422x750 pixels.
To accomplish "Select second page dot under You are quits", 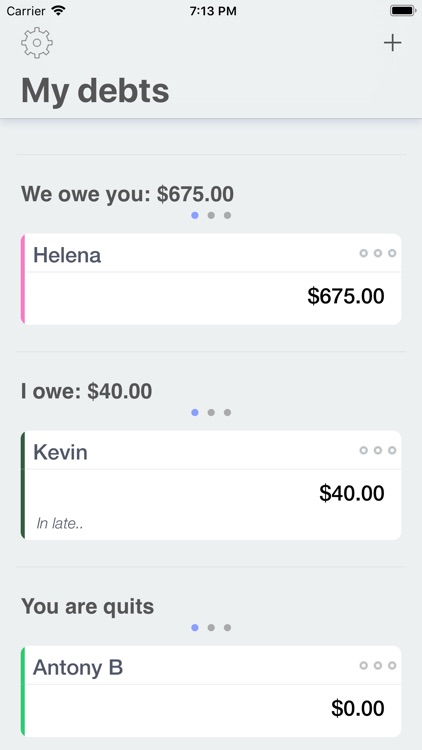I will 211,628.
